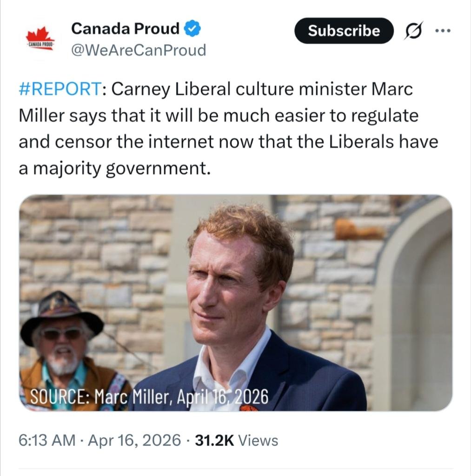Open the Canada Proud display name

[x=125, y=29]
